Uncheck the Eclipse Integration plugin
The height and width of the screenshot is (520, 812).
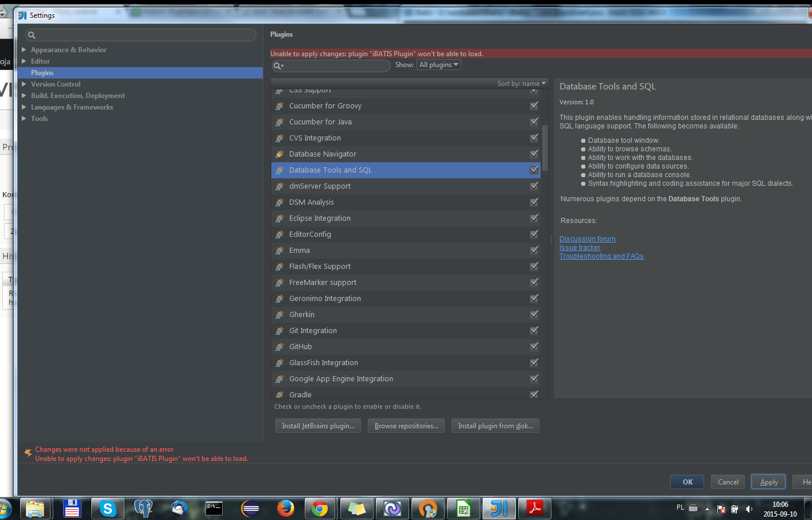534,218
